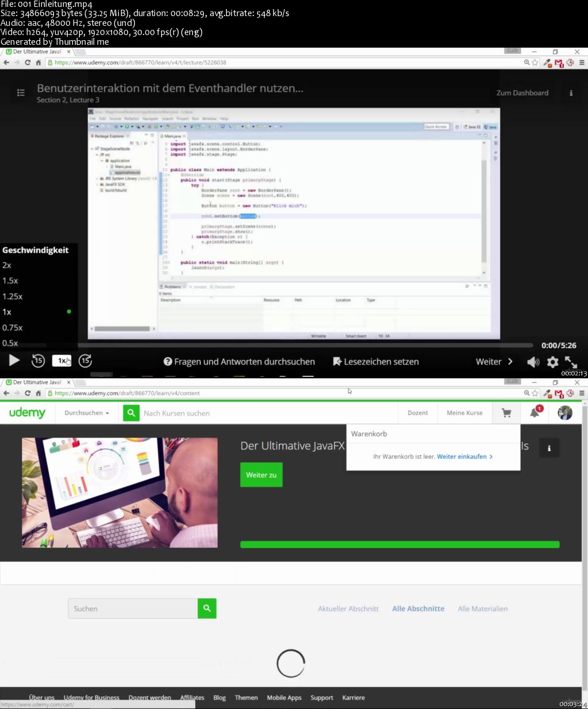
Task: Open Udemy for Business footer link
Action: (x=91, y=698)
